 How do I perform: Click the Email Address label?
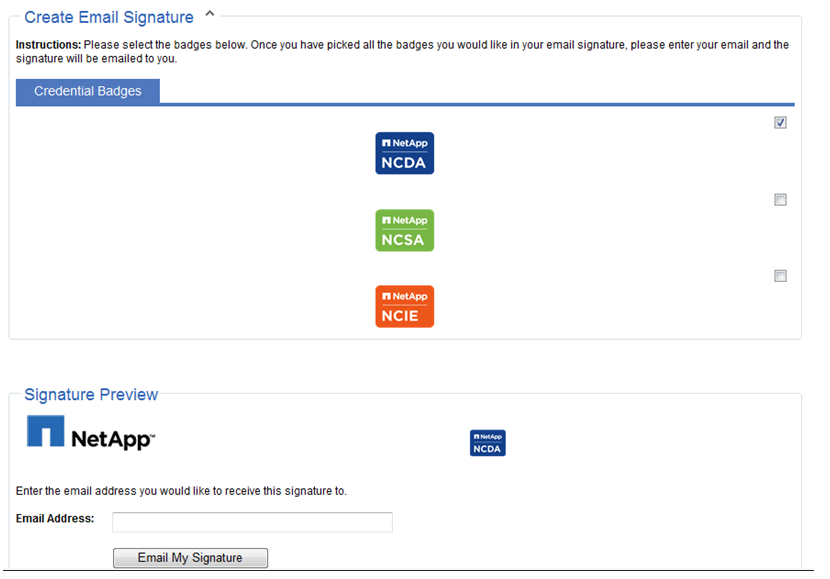pos(55,519)
